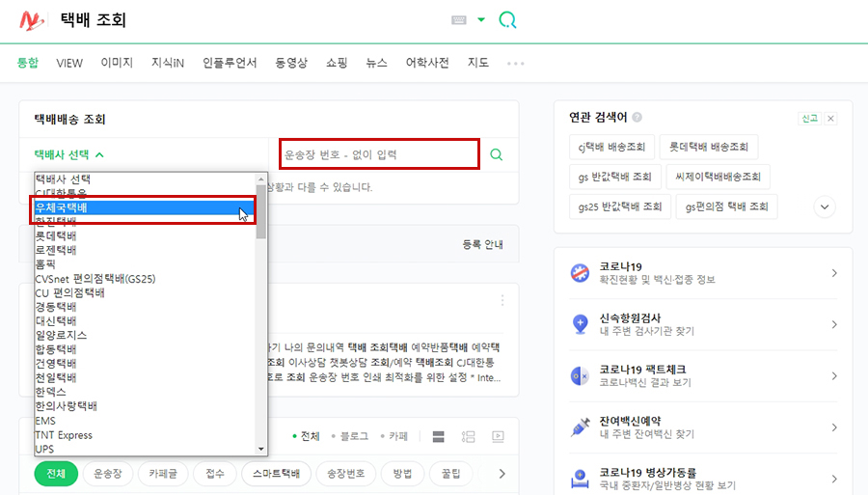868x495 pixels.
Task: Collapse the 택배사 선택 dropdown
Action: pyautogui.click(x=69, y=154)
